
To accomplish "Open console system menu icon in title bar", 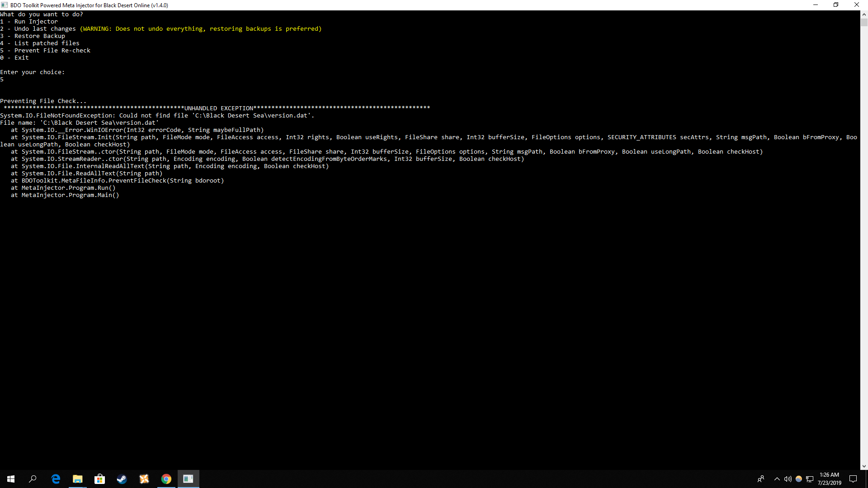I will point(5,5).
